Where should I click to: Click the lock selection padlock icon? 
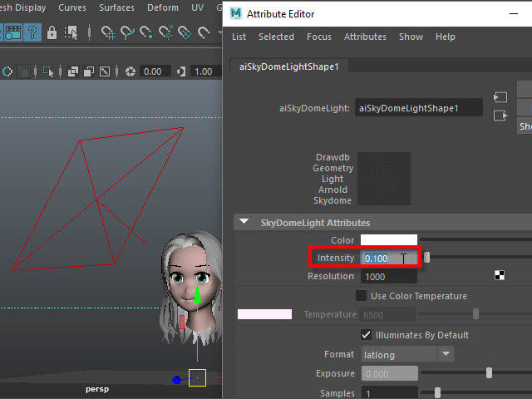point(52,32)
